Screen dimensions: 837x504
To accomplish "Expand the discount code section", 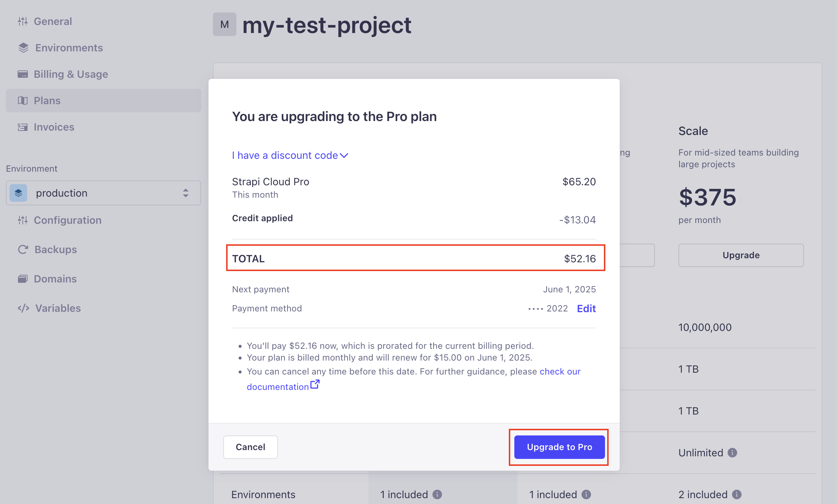I will pyautogui.click(x=285, y=156).
